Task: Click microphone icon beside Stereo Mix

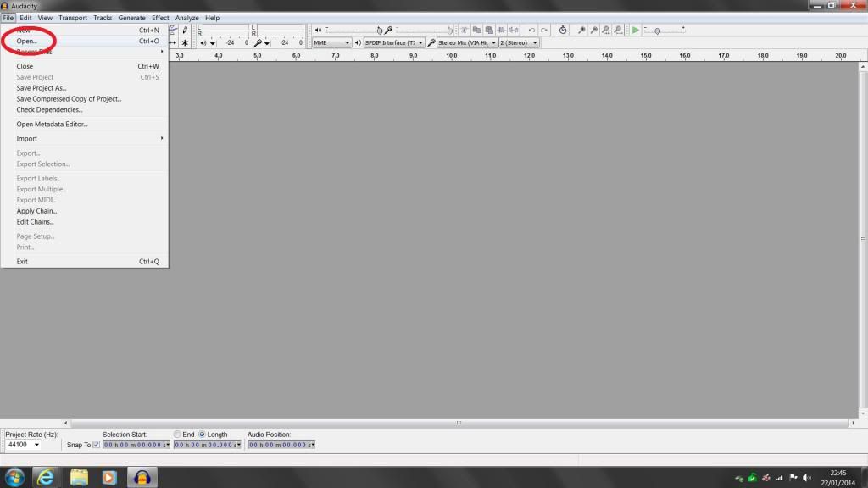Action: 431,42
